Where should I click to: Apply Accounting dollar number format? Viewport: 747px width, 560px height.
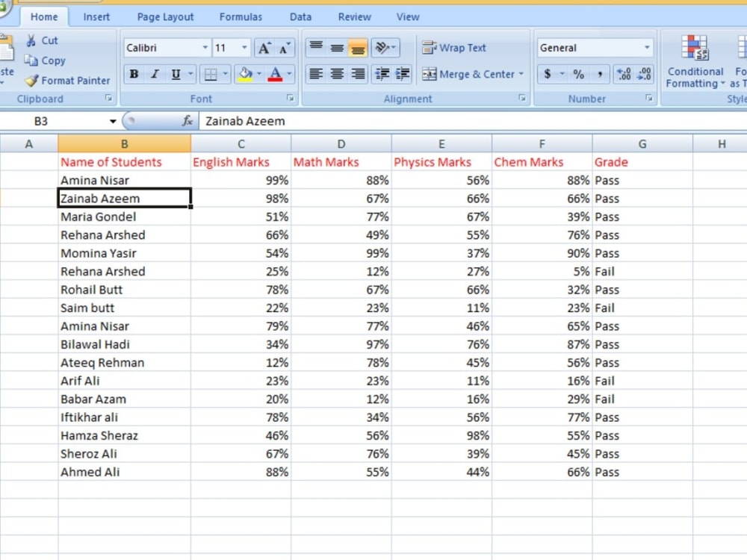click(x=548, y=74)
